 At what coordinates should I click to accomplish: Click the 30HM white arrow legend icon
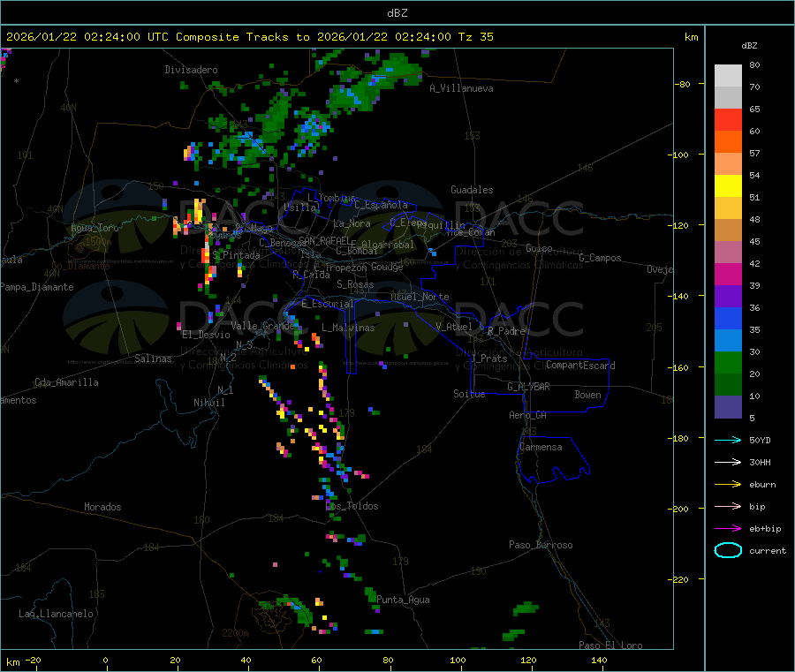point(728,462)
